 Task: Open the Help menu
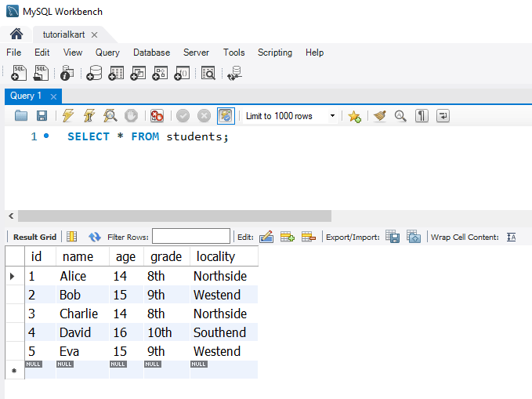click(314, 53)
